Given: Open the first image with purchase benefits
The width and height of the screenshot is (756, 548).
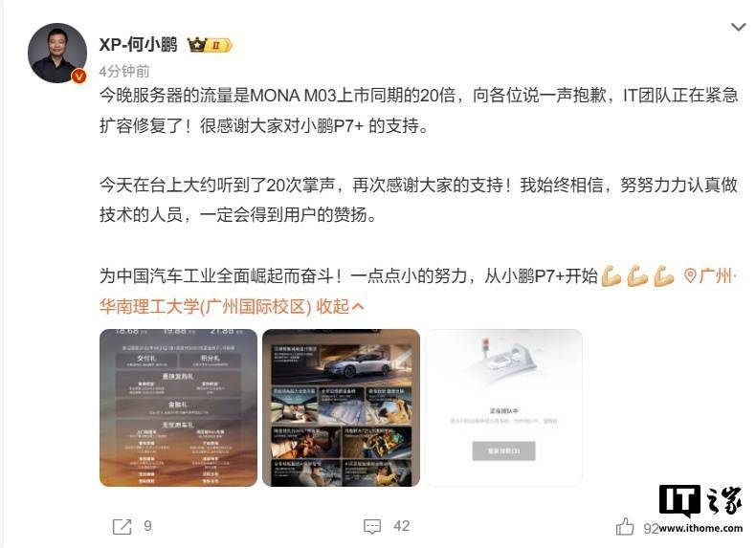Looking at the screenshot, I should click(x=178, y=407).
